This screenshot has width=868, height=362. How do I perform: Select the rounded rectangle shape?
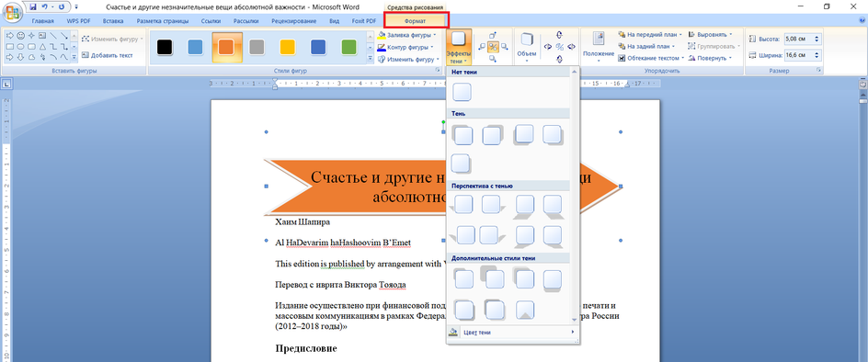coord(31,46)
